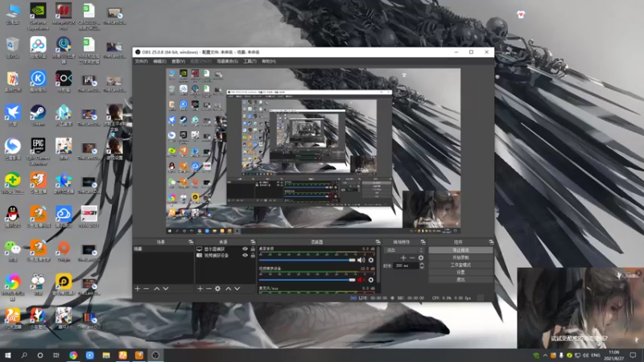Increase transition duration with the stepper up arrow
644x362 pixels.
(421, 264)
